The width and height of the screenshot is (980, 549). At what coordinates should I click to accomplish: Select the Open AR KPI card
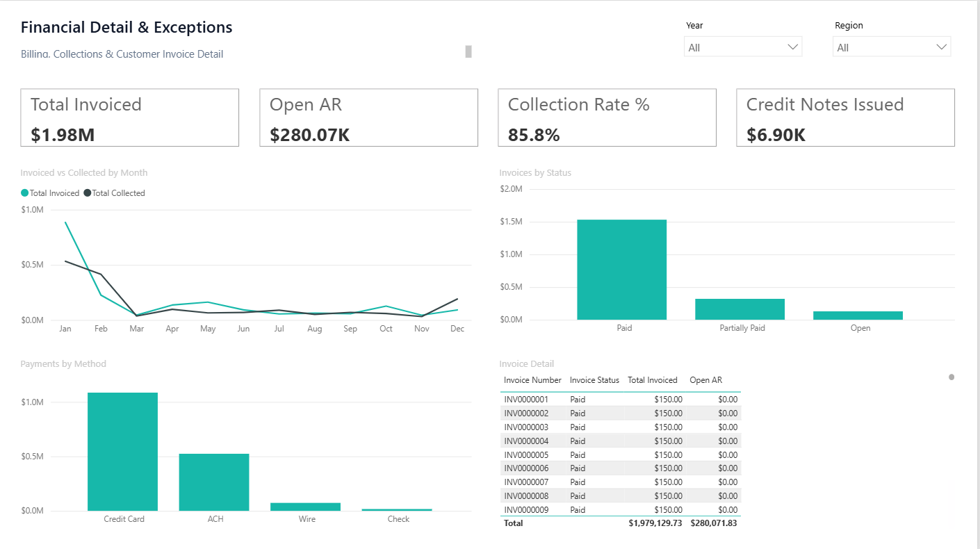click(369, 117)
